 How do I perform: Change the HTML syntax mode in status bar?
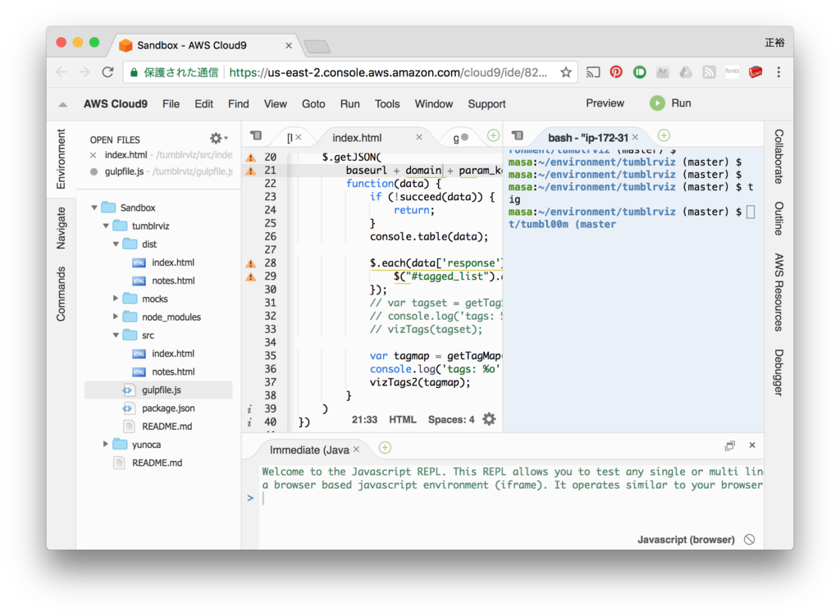402,419
